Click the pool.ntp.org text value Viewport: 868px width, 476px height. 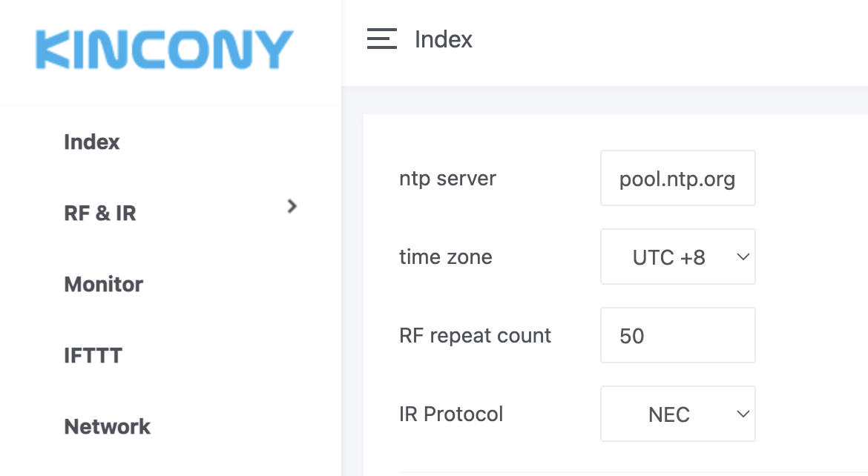tap(677, 179)
